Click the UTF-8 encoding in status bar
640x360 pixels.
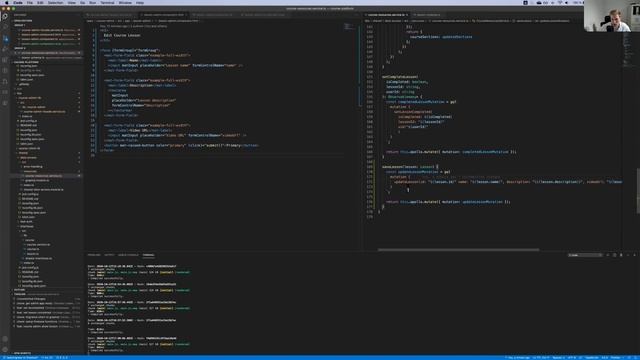coord(571,358)
